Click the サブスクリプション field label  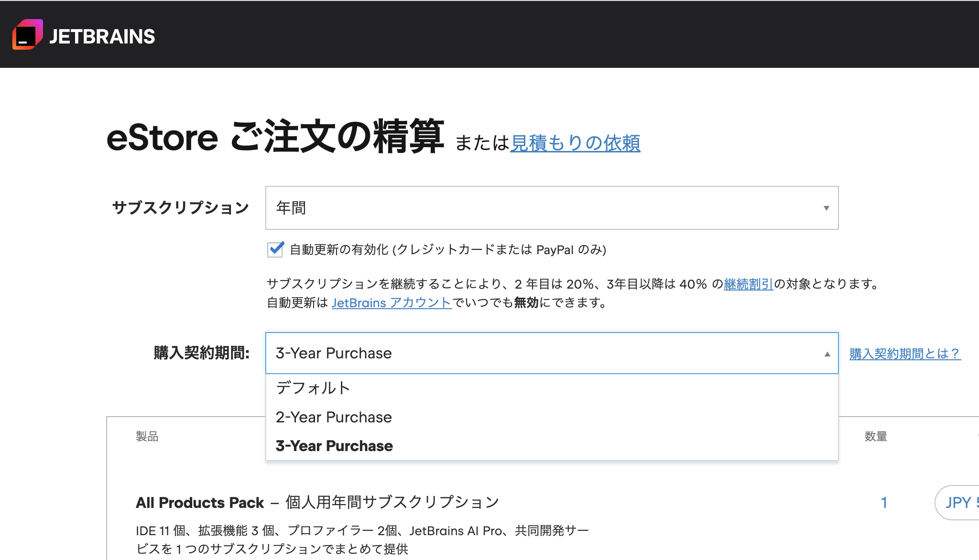[x=181, y=208]
